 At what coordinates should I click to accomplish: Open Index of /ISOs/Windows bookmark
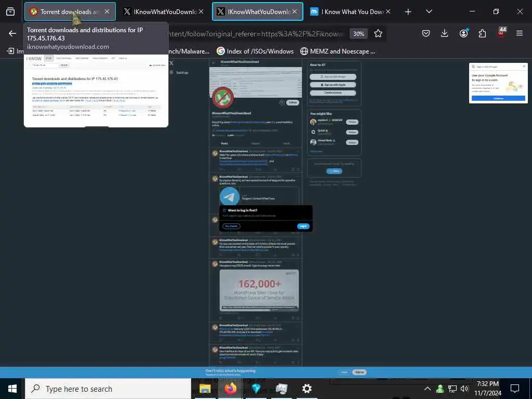[255, 51]
